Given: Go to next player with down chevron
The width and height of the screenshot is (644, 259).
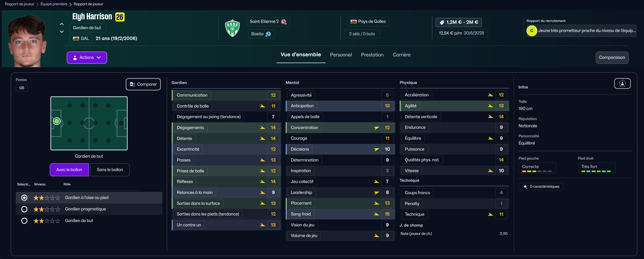Looking at the screenshot, I should click(62, 32).
